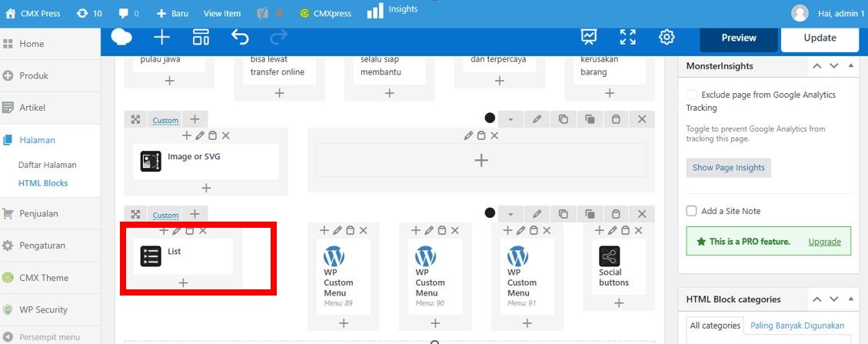Click the updates icon showing 10
The width and height of the screenshot is (868, 344).
pos(88,13)
